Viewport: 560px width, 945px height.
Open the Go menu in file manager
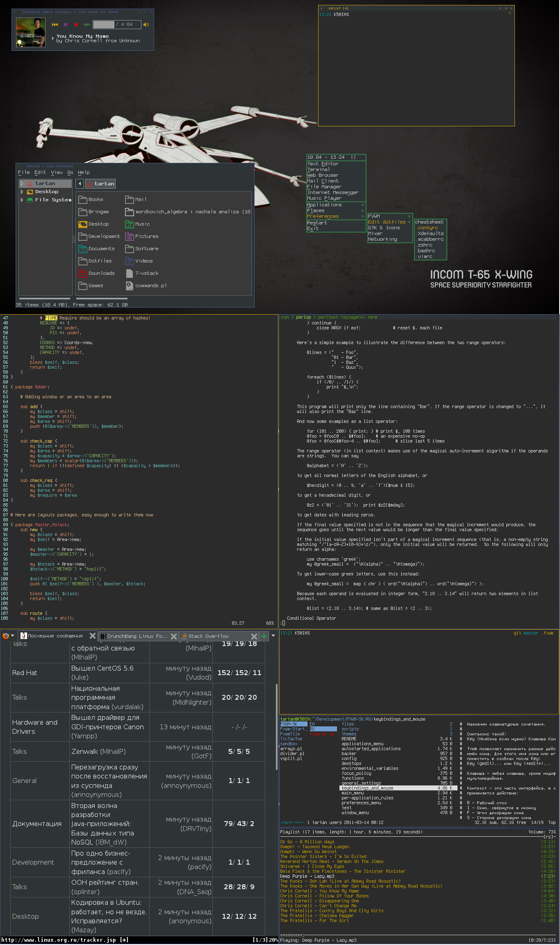click(x=70, y=173)
